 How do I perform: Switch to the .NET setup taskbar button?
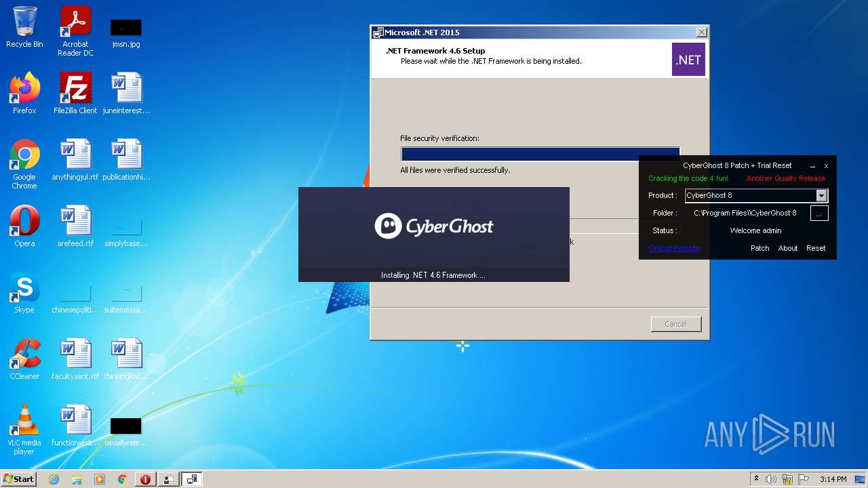coord(192,479)
